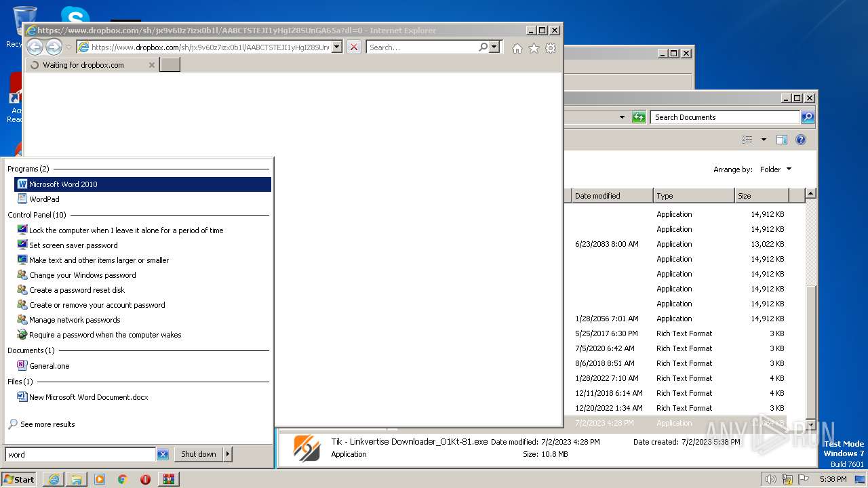Stop loading the dropbox page
Viewport: 868px width, 488px height.
tap(354, 47)
